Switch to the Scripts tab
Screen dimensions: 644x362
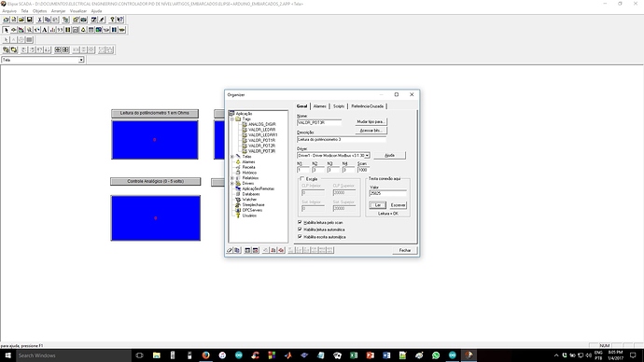(339, 106)
